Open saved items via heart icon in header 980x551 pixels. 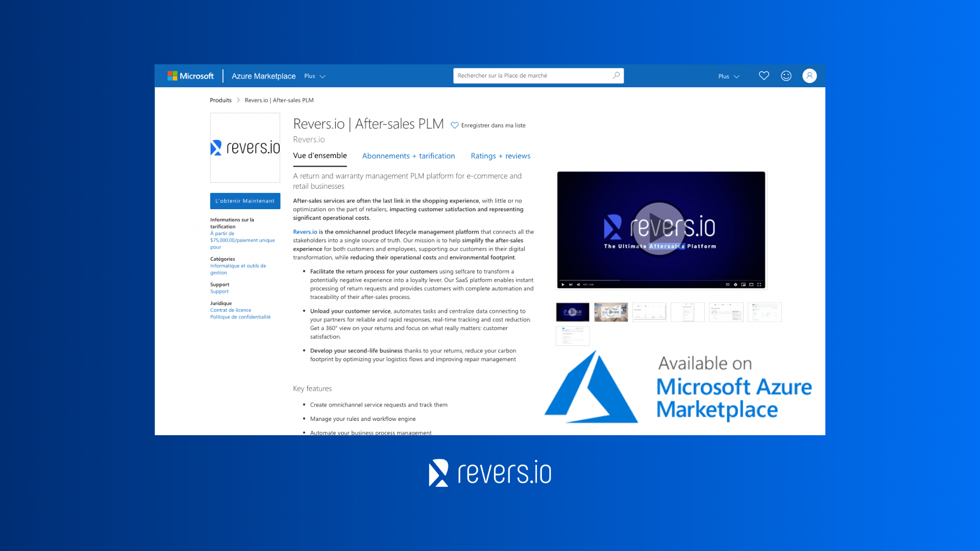coord(764,76)
